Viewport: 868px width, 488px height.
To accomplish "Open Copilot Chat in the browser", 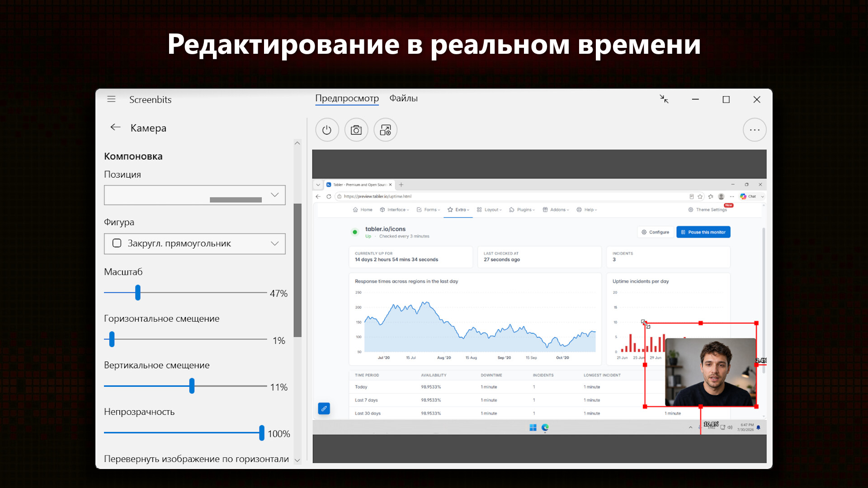I will click(x=748, y=197).
